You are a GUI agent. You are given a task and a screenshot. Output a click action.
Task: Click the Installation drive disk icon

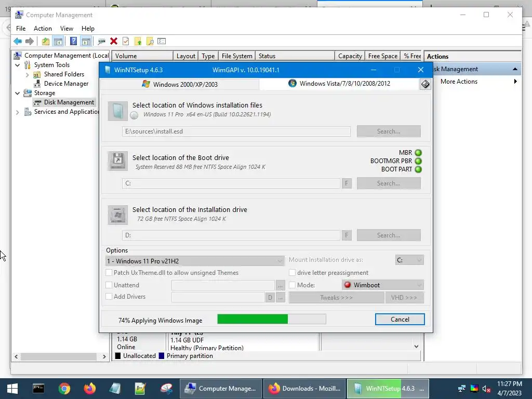(118, 215)
